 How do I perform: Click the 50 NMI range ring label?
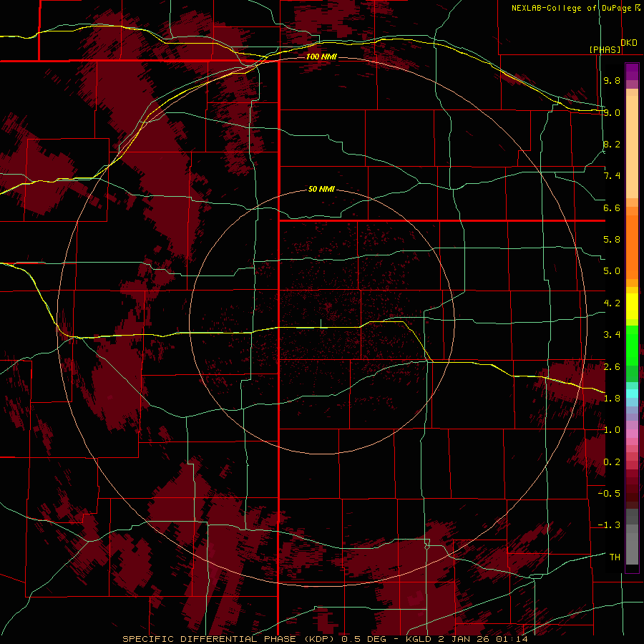pyautogui.click(x=321, y=189)
